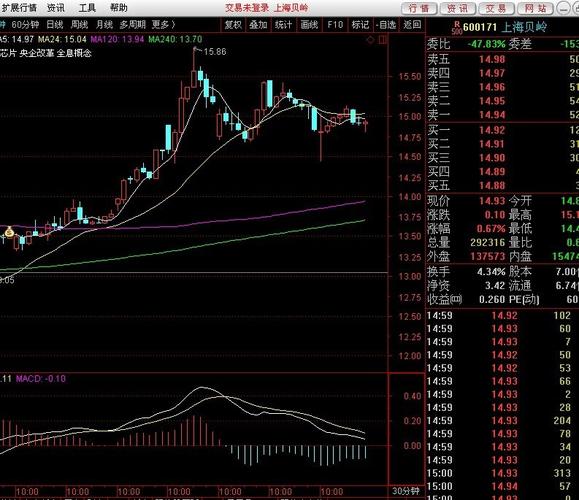Viewport: 579px width, 500px height.
Task: Switch to the 月线 period tab
Action: click(x=104, y=25)
